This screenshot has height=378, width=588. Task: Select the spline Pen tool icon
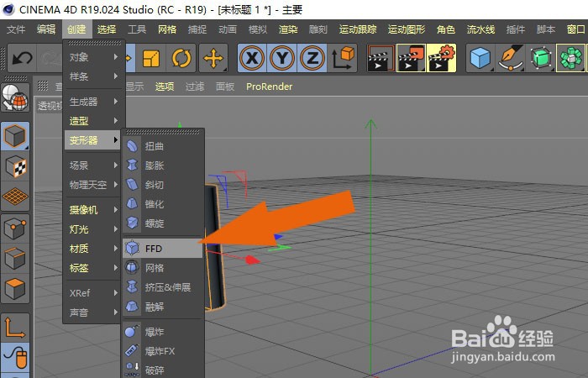[511, 58]
